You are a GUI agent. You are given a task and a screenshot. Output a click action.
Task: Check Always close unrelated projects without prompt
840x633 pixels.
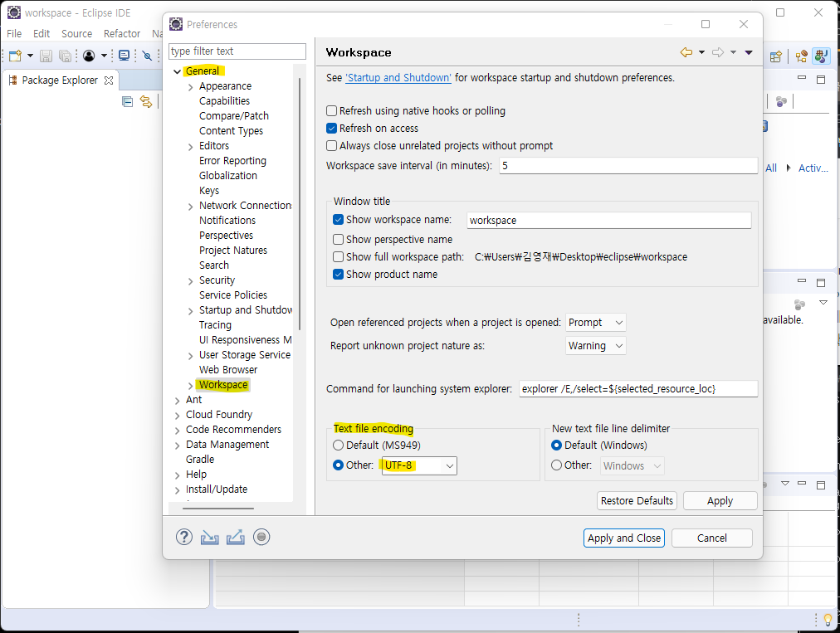click(332, 146)
